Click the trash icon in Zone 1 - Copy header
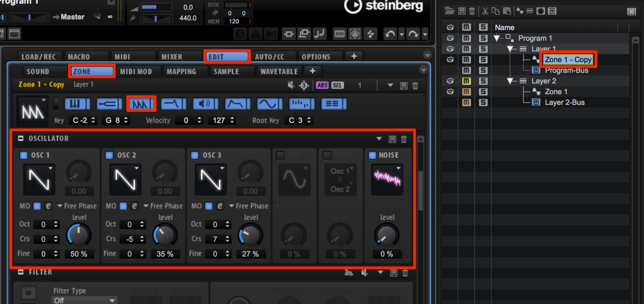The image size is (644, 304). (415, 86)
